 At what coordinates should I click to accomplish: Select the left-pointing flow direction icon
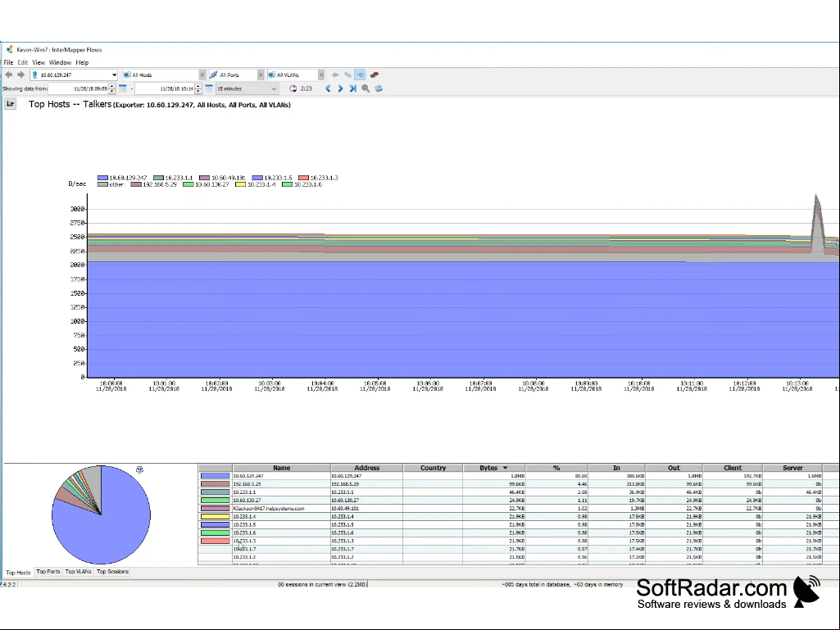(335, 75)
